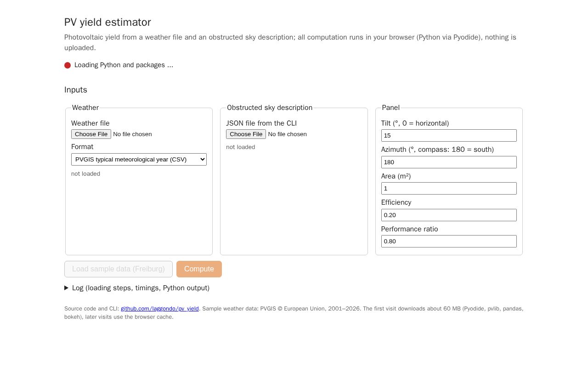Open the github.com/laggondo/pv_yield link
The image size is (588, 368).
tap(160, 309)
